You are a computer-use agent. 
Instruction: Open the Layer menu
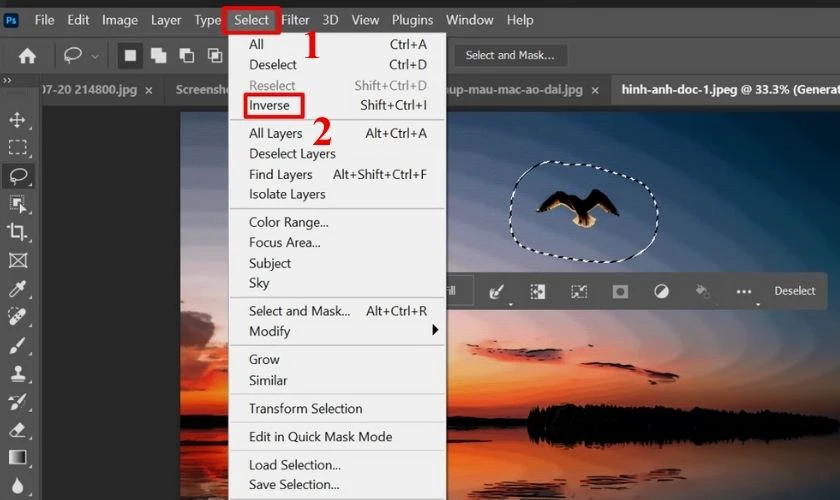click(166, 20)
